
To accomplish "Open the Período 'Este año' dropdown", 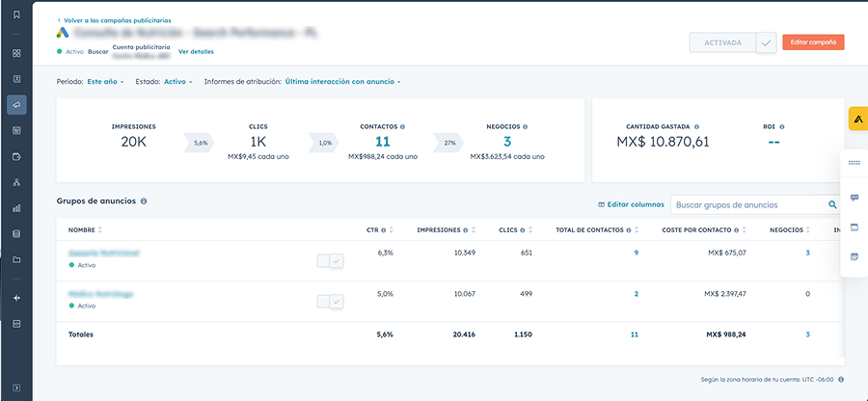I will (105, 81).
